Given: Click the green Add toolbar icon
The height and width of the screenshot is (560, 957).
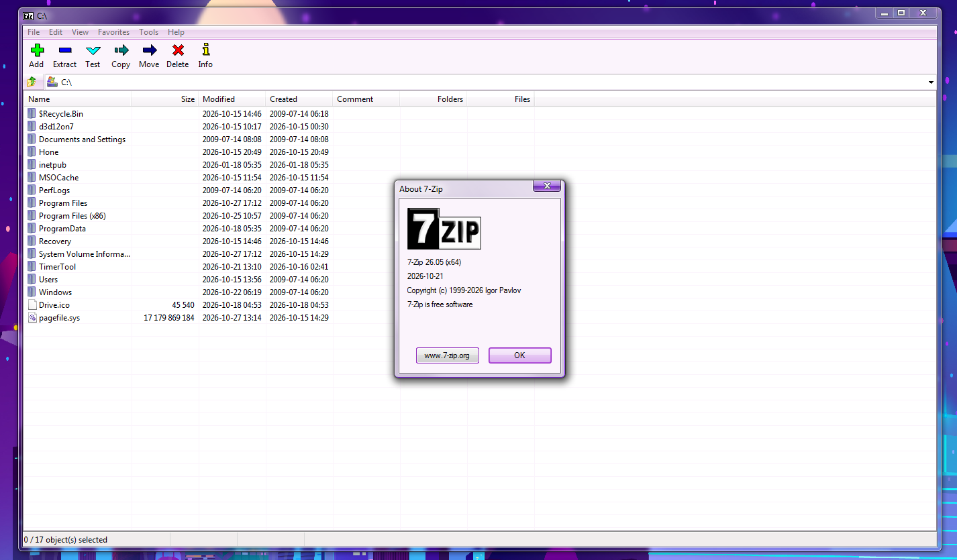Looking at the screenshot, I should pyautogui.click(x=37, y=50).
